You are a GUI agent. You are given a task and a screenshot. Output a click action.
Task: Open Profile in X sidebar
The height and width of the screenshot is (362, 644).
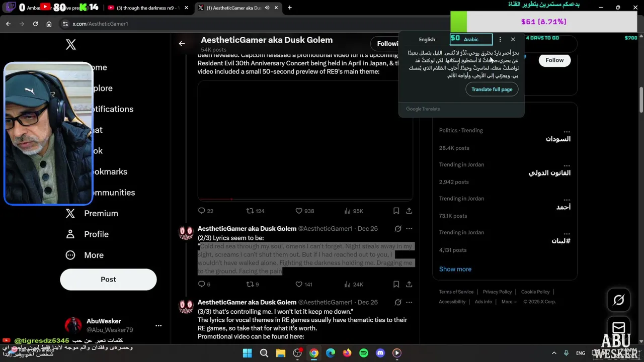pyautogui.click(x=88, y=234)
